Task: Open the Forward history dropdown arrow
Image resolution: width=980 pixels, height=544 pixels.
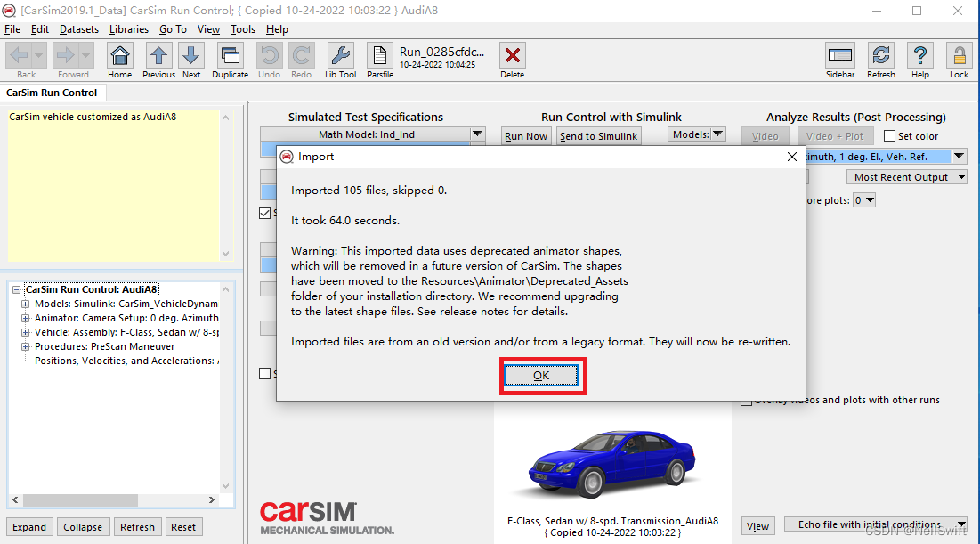Action: point(86,56)
